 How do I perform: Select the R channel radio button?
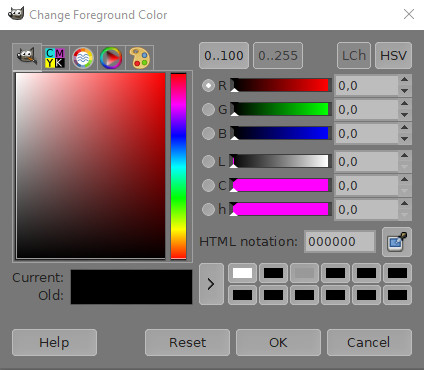(x=208, y=86)
